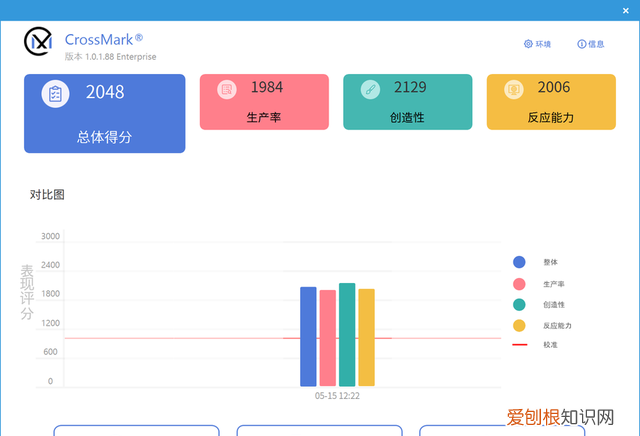Select the 创造性 2129 score card

tap(408, 102)
